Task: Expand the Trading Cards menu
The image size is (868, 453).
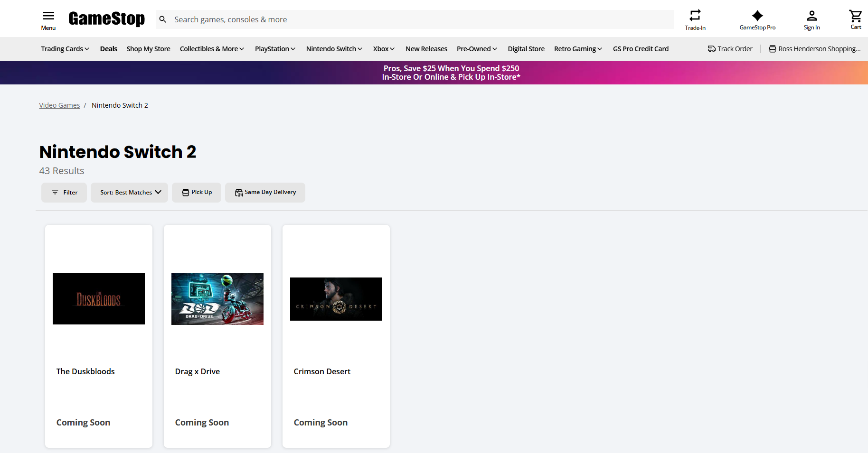Action: tap(65, 49)
